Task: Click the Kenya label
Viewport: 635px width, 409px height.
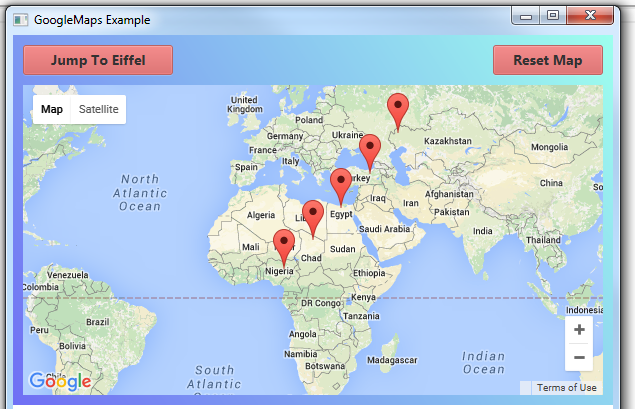Action: coord(363,297)
